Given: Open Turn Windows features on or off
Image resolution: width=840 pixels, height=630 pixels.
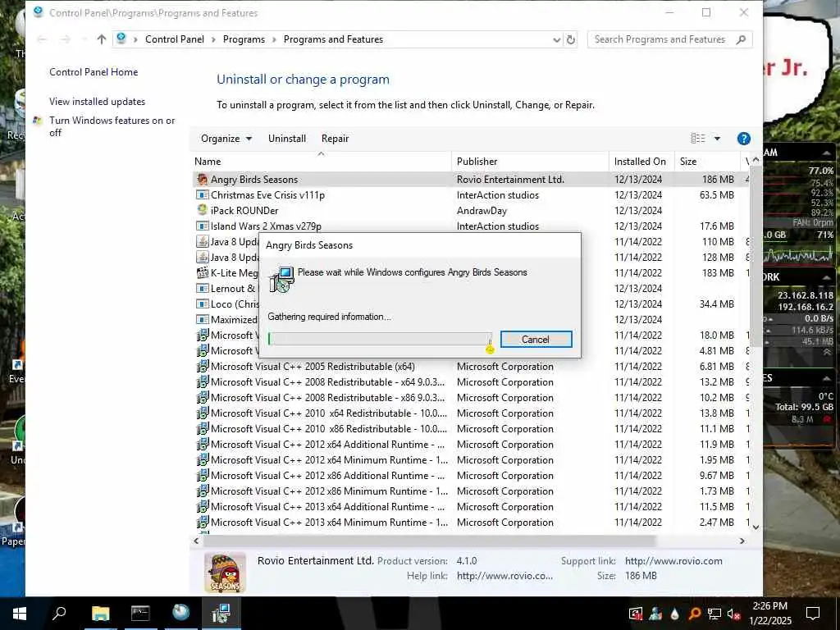Looking at the screenshot, I should coord(112,126).
